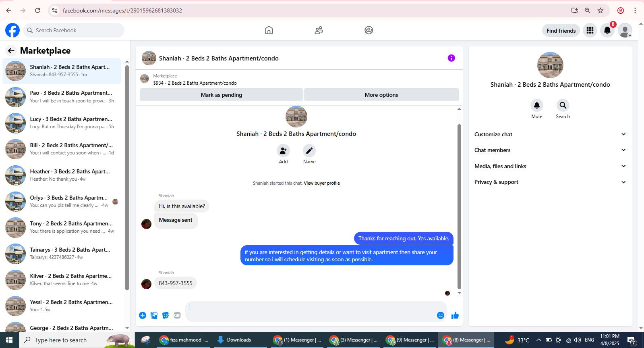Open View buyer profile link
Image resolution: width=644 pixels, height=348 pixels.
(x=322, y=183)
